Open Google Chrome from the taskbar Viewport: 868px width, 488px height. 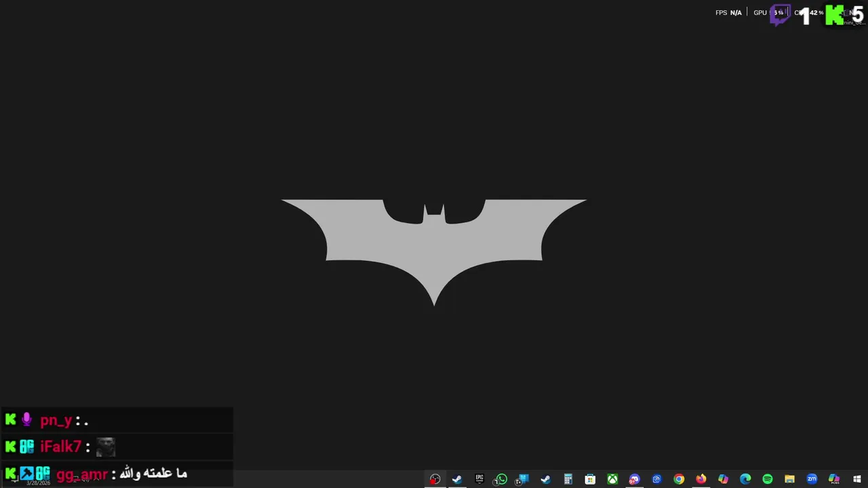[x=679, y=479]
